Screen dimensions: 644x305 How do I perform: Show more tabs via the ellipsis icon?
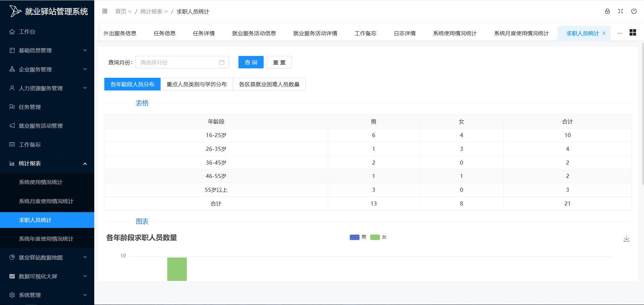click(620, 33)
